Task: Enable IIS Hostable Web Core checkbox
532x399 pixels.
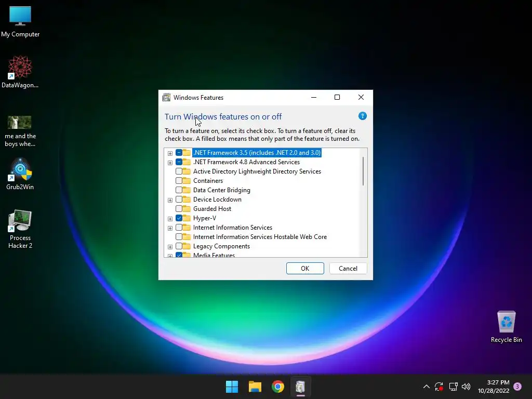Action: pos(179,237)
